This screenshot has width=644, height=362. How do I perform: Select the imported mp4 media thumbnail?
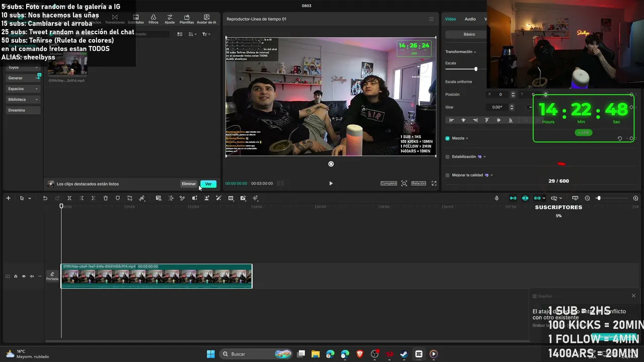click(x=67, y=64)
